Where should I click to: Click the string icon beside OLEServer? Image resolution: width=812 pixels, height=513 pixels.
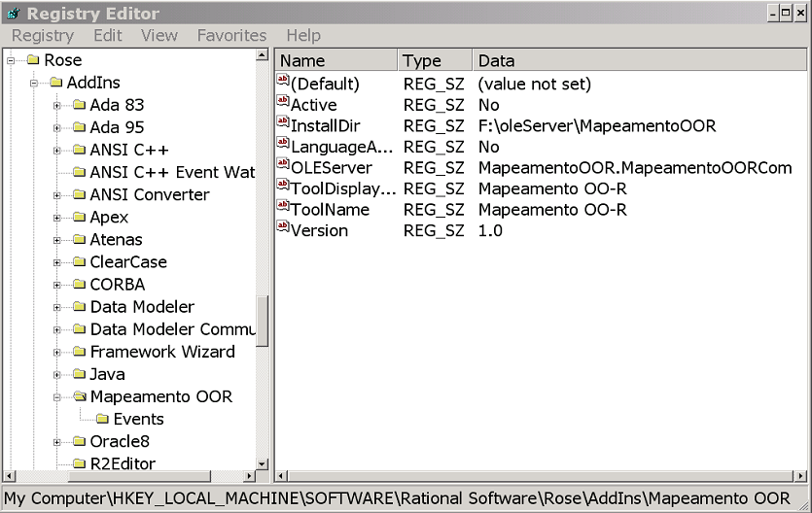(283, 164)
